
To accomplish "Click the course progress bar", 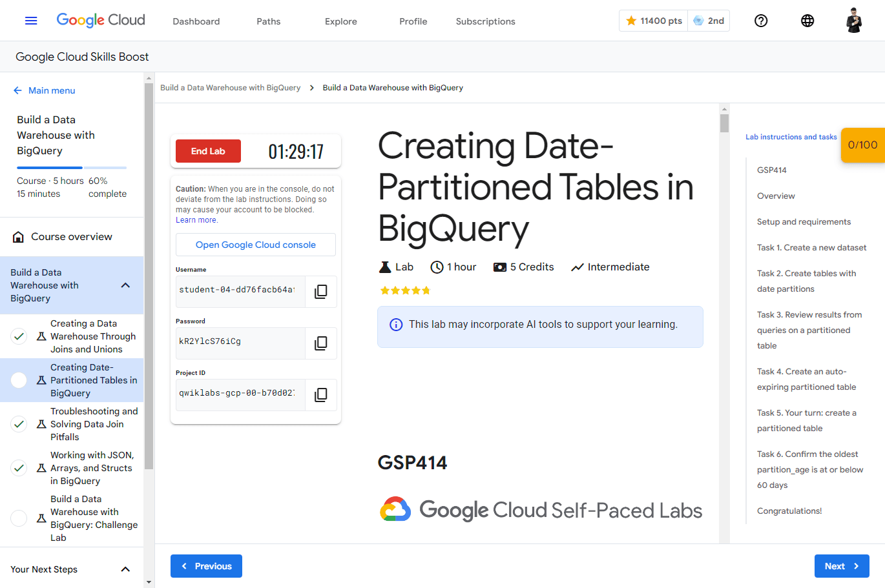I will click(x=72, y=168).
